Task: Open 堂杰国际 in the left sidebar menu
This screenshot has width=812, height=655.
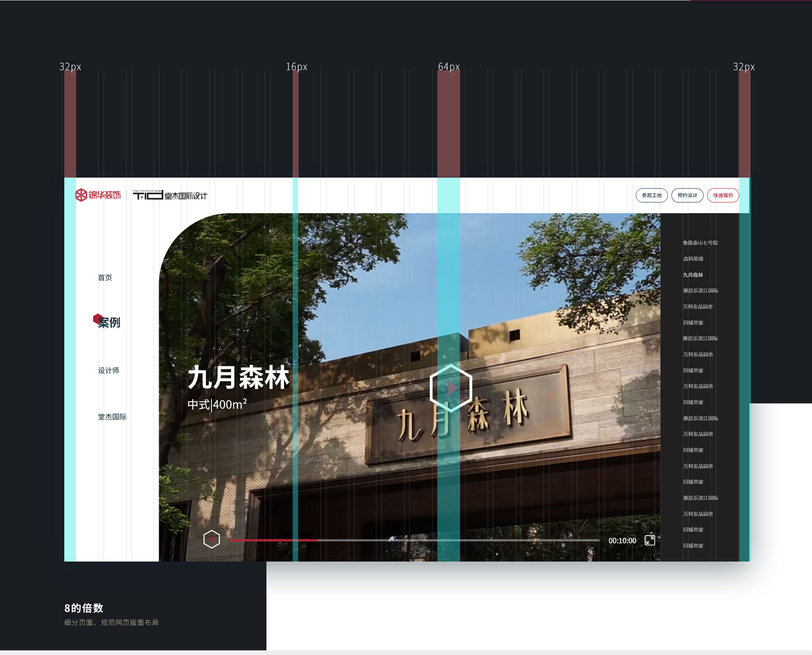Action: click(x=112, y=417)
